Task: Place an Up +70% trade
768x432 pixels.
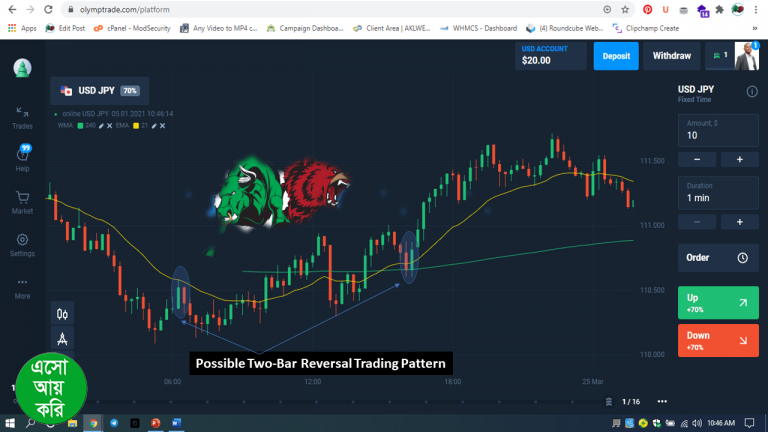Action: point(717,301)
